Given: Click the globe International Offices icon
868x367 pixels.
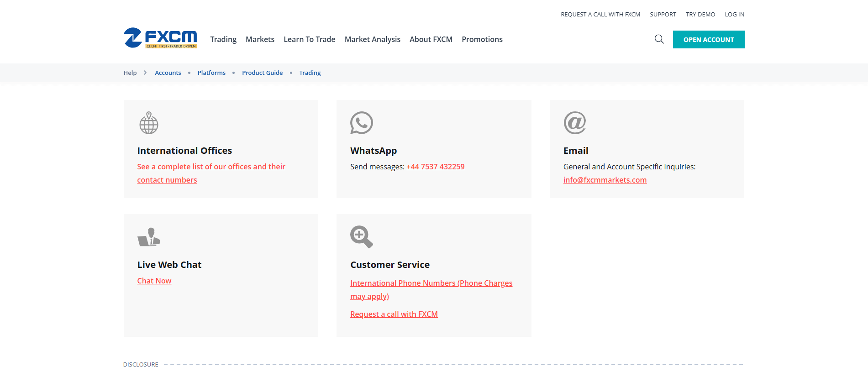Looking at the screenshot, I should click(x=149, y=123).
